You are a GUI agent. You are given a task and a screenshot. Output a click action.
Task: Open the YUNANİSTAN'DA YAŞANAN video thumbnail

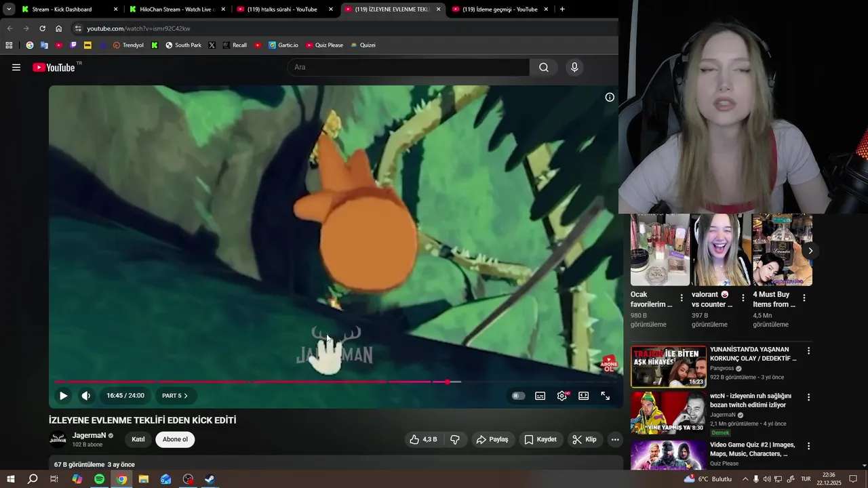(669, 367)
